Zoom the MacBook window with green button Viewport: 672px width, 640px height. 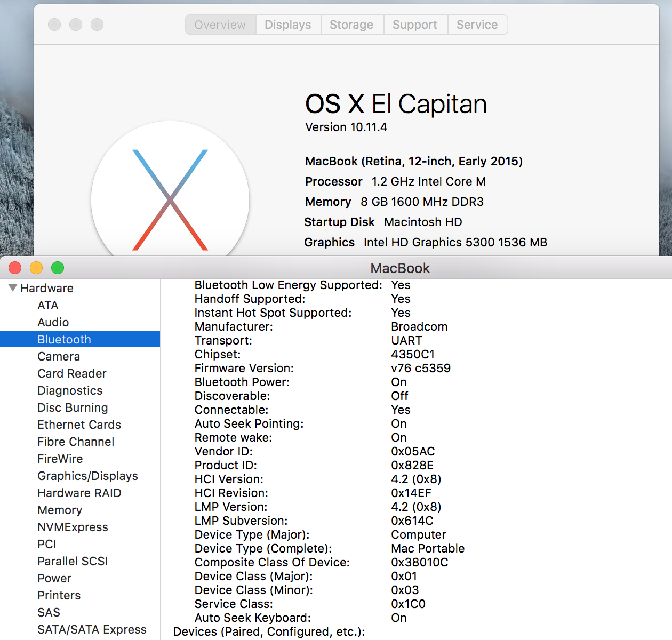(x=58, y=268)
